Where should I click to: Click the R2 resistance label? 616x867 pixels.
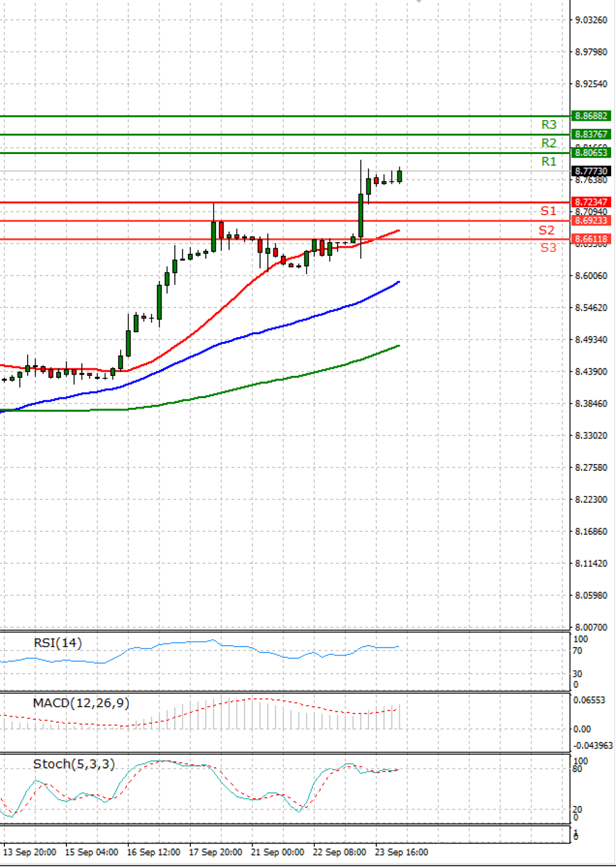tap(549, 144)
